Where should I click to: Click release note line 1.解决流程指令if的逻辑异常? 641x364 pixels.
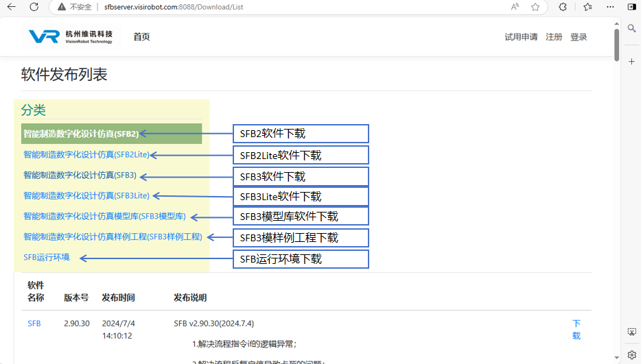point(244,344)
